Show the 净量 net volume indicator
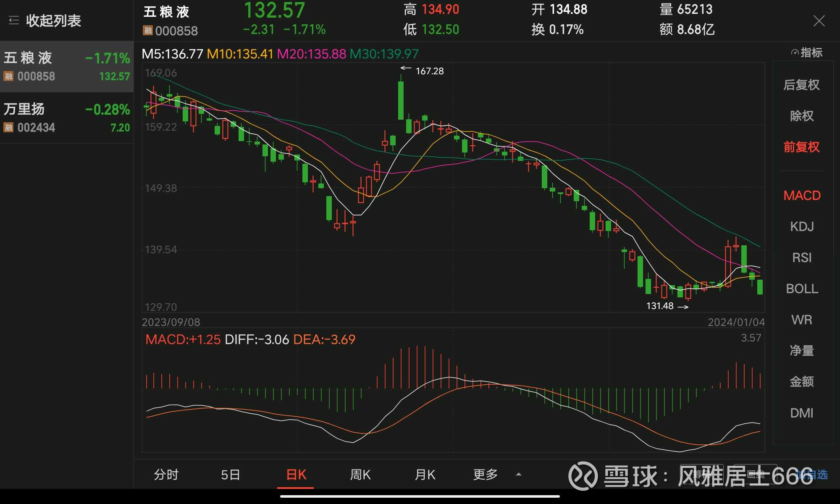Screen dimensions: 840x504 (x=802, y=351)
